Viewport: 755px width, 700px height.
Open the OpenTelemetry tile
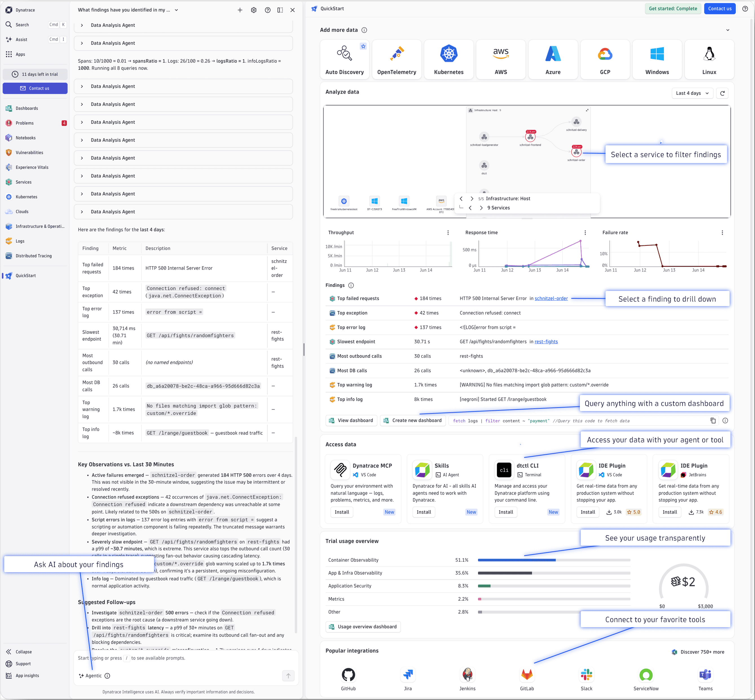[x=397, y=60]
